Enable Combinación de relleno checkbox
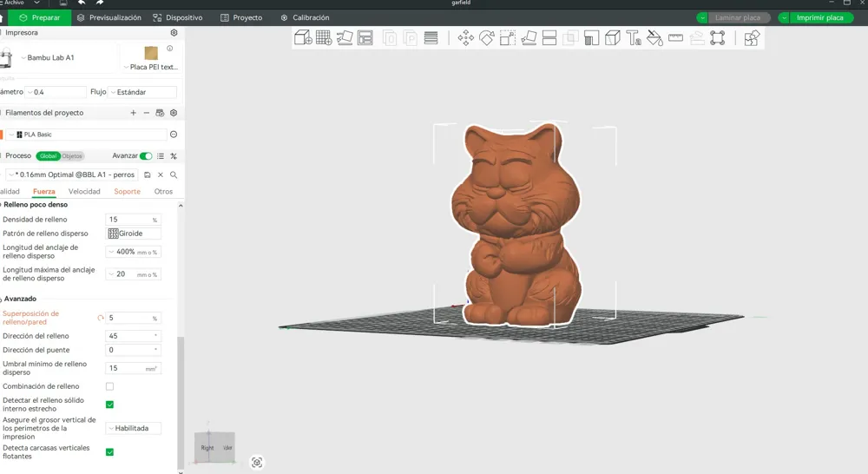The height and width of the screenshot is (474, 868). click(x=109, y=386)
